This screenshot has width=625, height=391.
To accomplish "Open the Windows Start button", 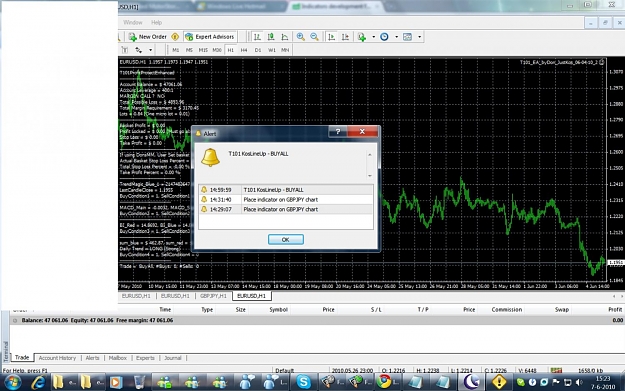I will [12, 382].
